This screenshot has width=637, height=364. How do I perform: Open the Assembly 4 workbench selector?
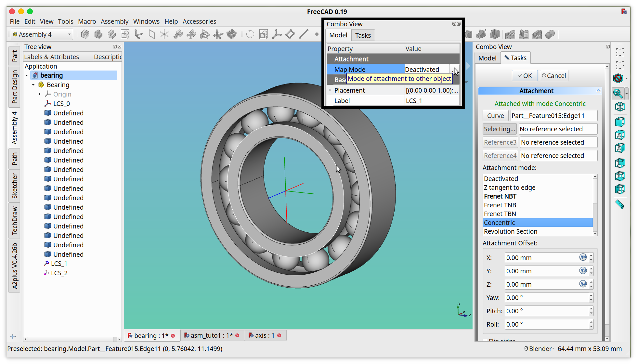coord(42,34)
